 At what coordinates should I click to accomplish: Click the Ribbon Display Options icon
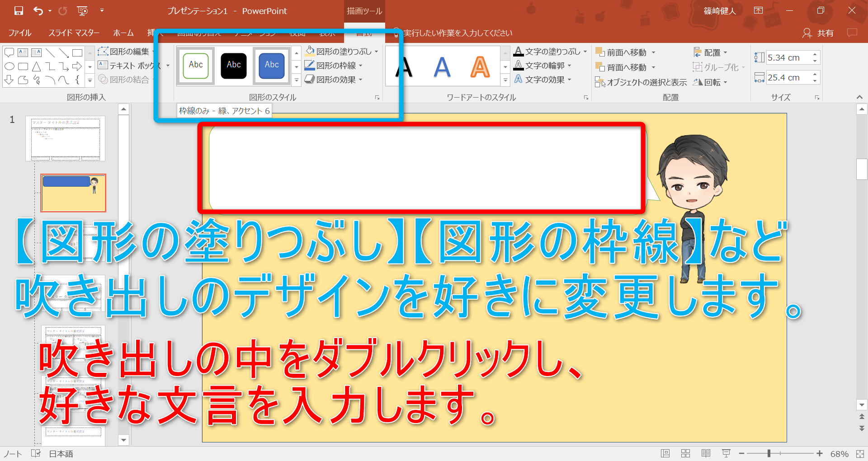click(x=759, y=10)
